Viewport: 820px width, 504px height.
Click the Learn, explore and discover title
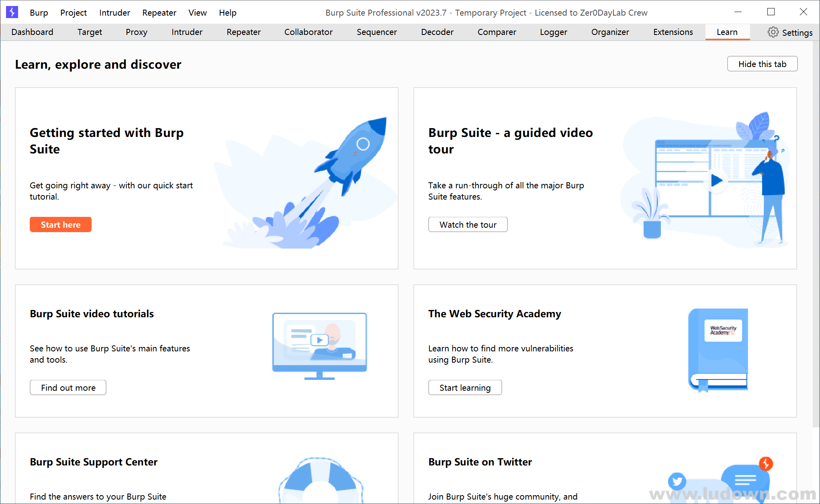coord(98,64)
